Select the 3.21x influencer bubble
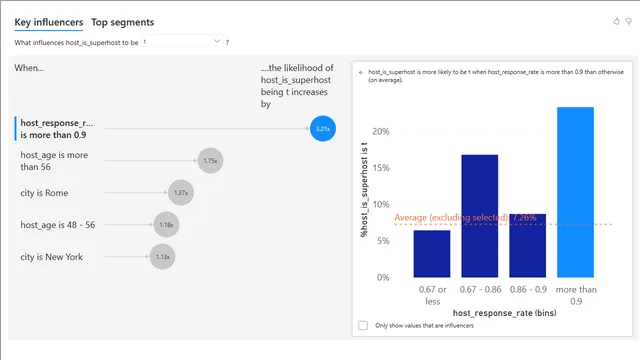 point(323,129)
